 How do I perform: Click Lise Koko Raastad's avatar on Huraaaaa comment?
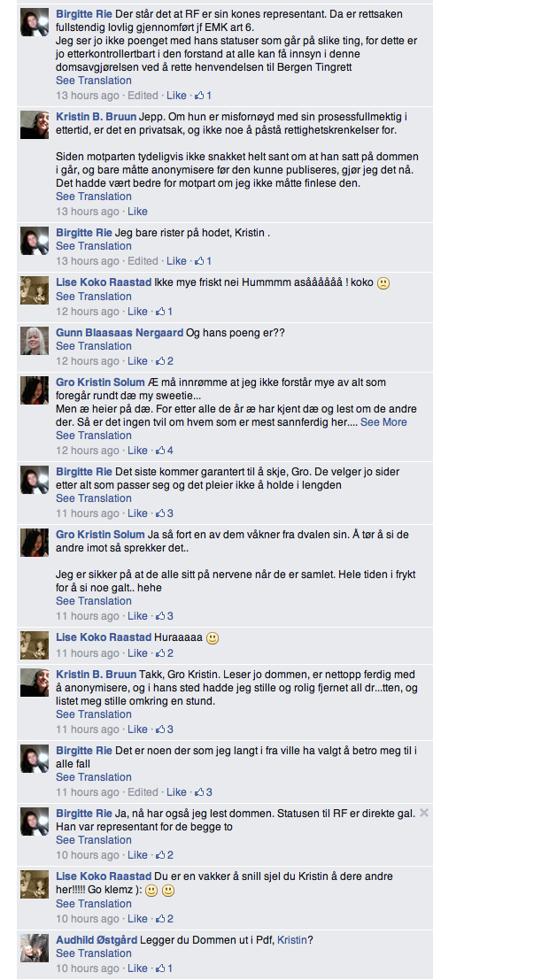point(35,645)
